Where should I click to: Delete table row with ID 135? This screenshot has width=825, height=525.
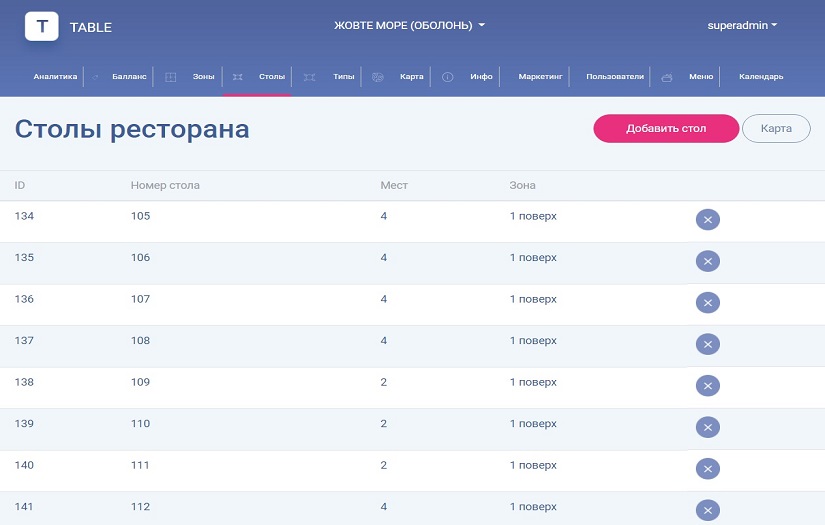coord(708,261)
